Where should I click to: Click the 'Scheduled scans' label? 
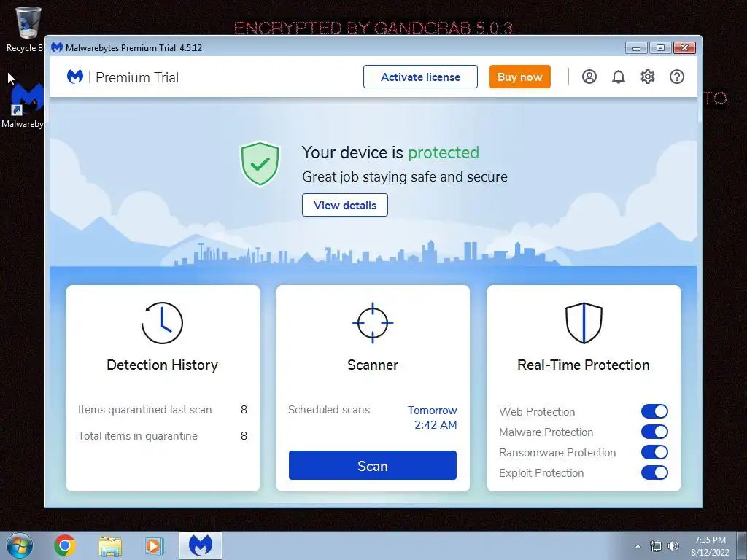(x=329, y=410)
